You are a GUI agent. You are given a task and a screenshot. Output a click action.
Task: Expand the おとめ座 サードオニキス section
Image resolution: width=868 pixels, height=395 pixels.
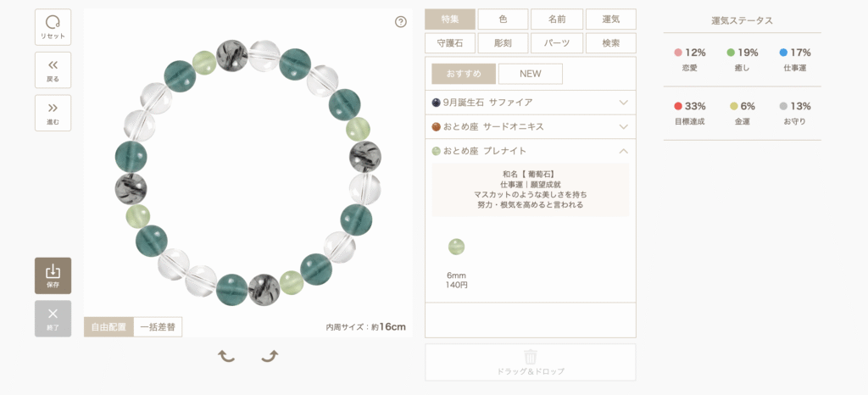(531, 126)
